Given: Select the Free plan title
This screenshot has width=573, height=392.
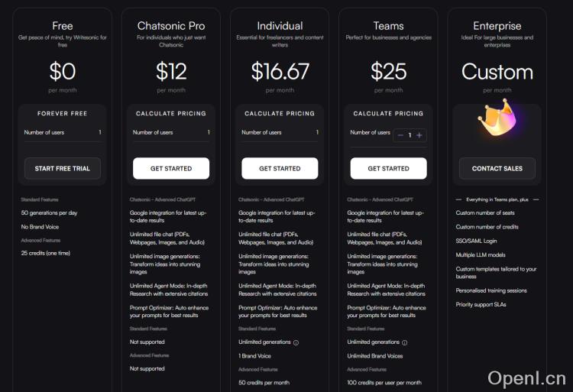Looking at the screenshot, I should [x=63, y=26].
